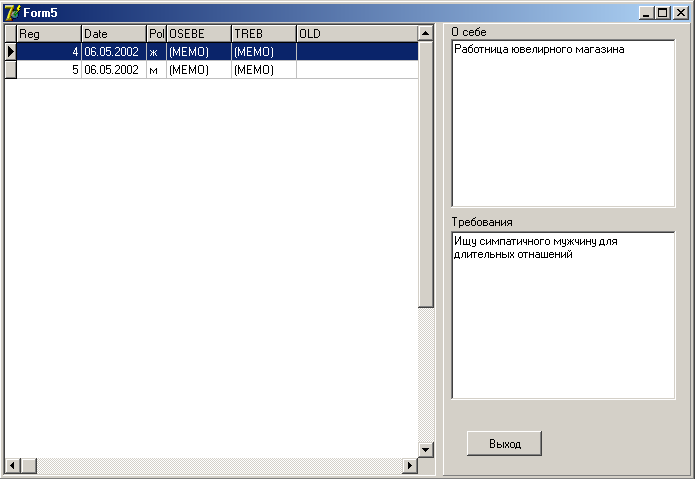Click the TREB column header

click(x=264, y=34)
